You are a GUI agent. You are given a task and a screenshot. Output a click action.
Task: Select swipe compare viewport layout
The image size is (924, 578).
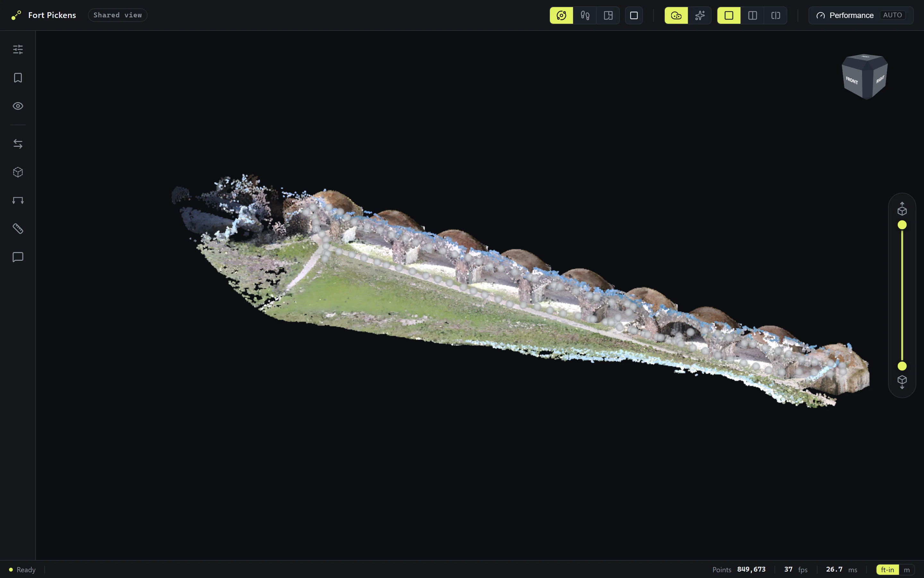(776, 15)
